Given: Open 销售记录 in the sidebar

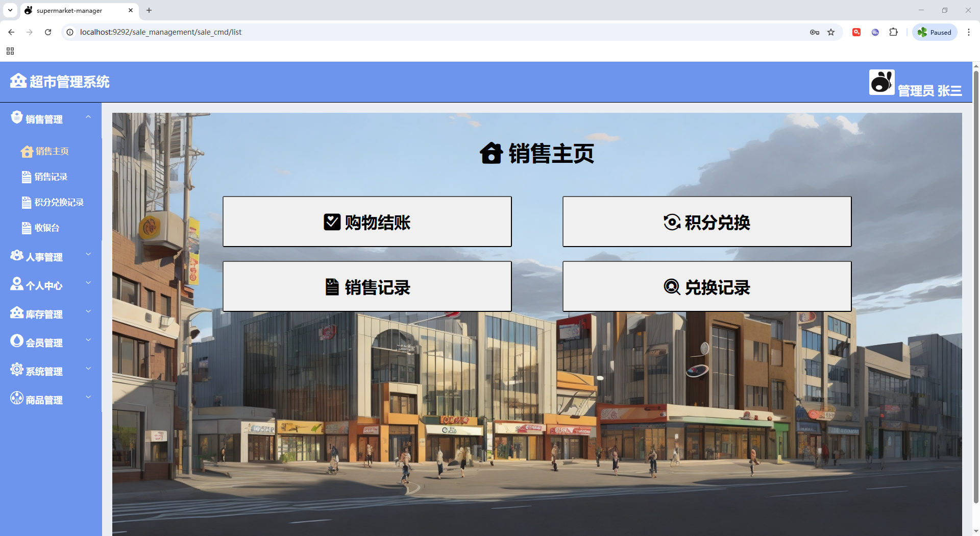Looking at the screenshot, I should pyautogui.click(x=51, y=177).
